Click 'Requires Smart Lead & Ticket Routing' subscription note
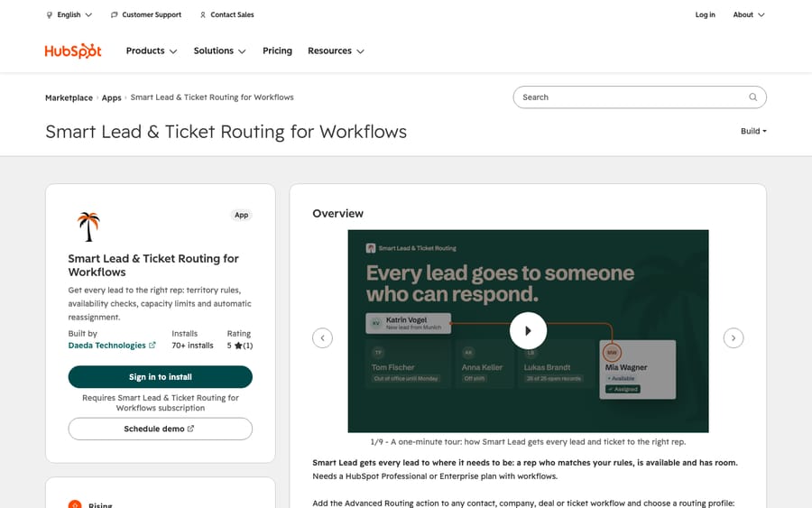This screenshot has width=812, height=508. [x=160, y=402]
